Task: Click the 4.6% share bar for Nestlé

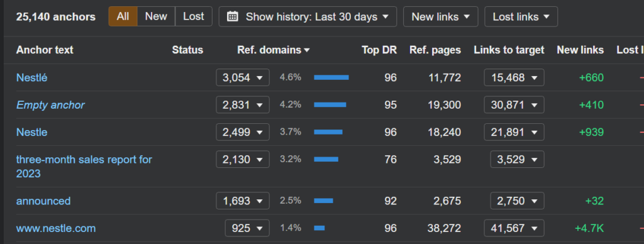Action: point(331,77)
